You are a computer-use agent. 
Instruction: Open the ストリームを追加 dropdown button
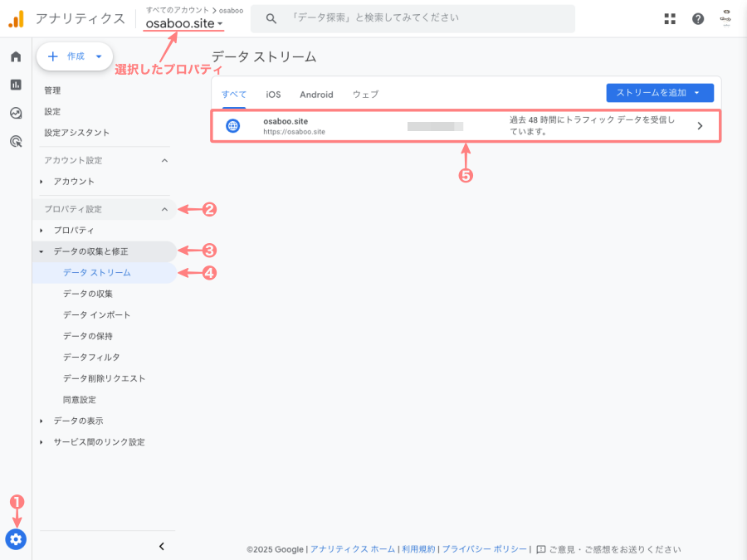pyautogui.click(x=660, y=93)
